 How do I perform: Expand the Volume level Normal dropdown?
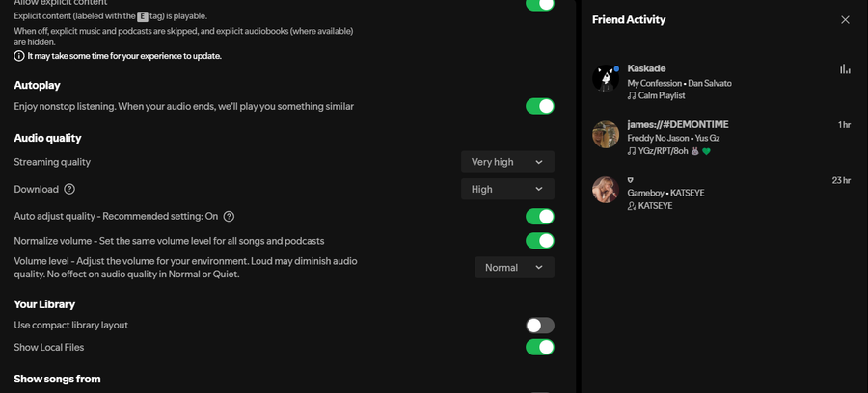(x=514, y=268)
